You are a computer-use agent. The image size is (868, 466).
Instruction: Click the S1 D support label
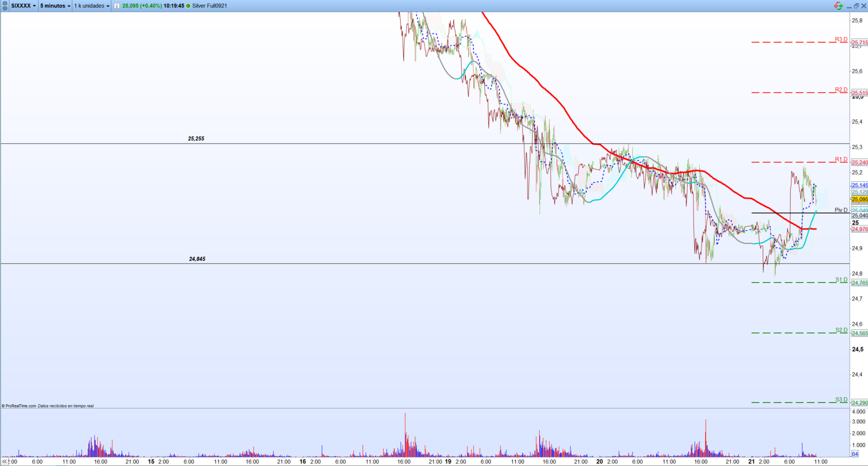coord(841,280)
